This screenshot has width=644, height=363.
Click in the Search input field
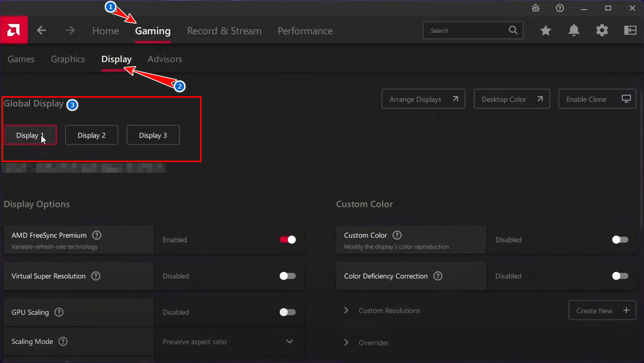466,31
